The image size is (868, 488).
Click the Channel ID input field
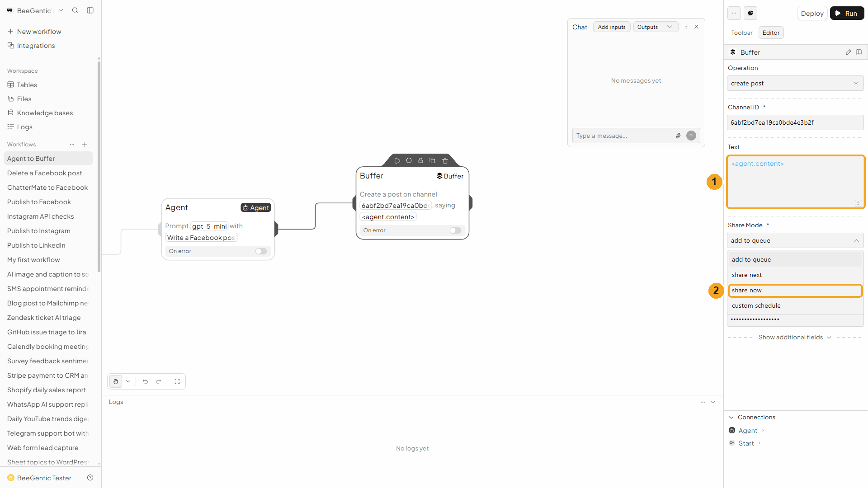(795, 122)
